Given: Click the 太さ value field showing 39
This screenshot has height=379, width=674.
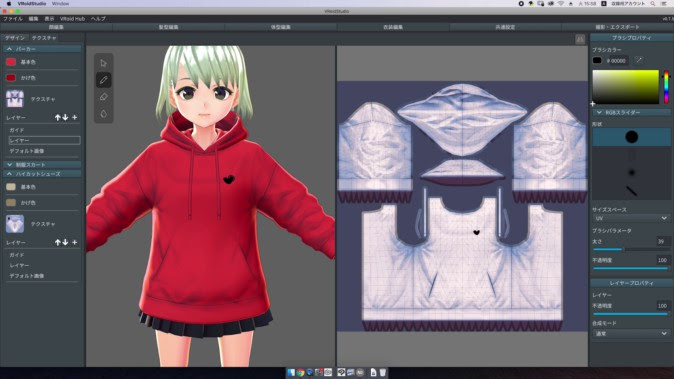Looking at the screenshot, I should [x=662, y=241].
